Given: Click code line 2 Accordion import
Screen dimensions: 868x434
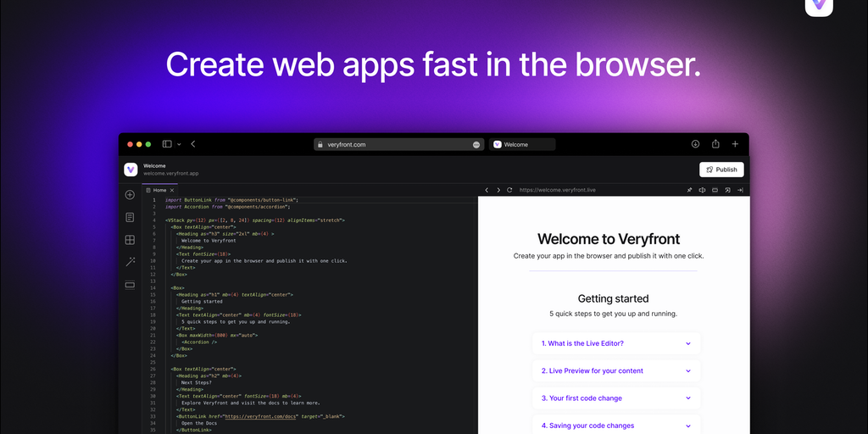Looking at the screenshot, I should tap(227, 207).
